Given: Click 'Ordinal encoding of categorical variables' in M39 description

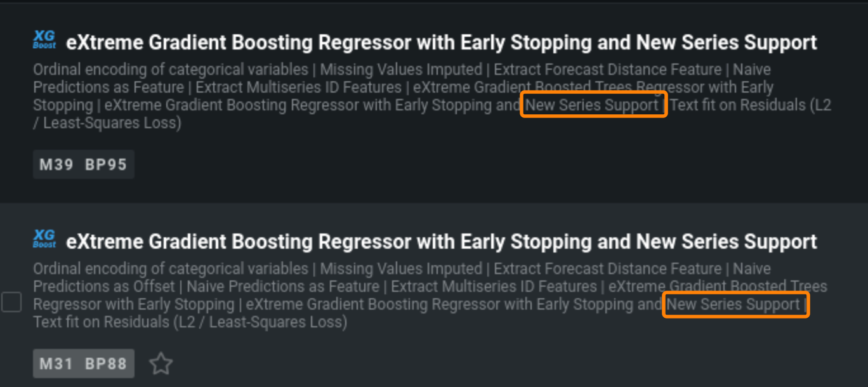Looking at the screenshot, I should 170,70.
